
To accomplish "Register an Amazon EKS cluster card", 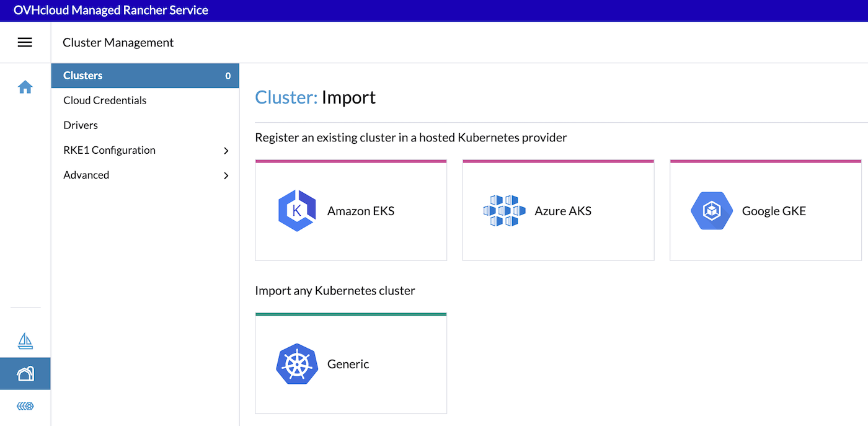I will pyautogui.click(x=351, y=210).
